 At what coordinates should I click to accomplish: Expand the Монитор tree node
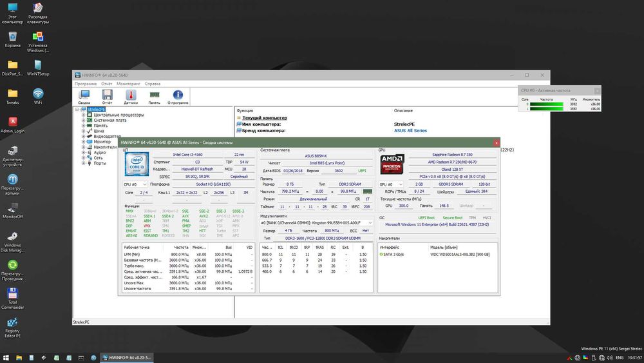[83, 141]
